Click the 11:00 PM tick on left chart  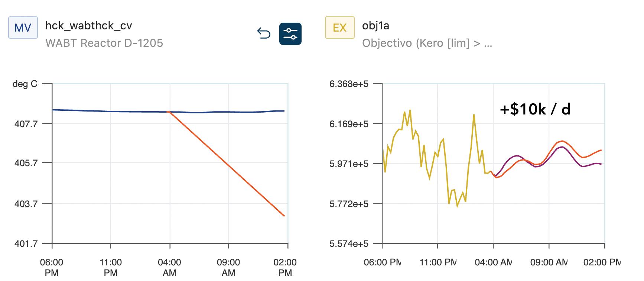point(111,267)
